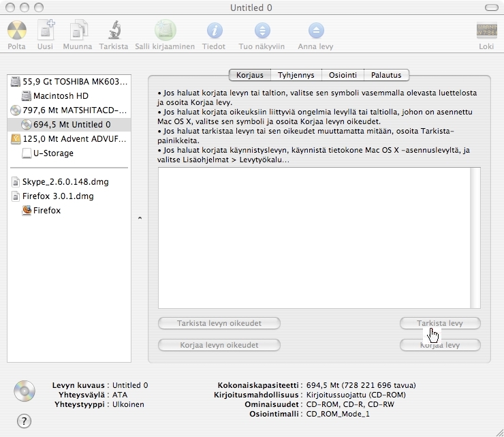The height and width of the screenshot is (437, 504).
Task: Open the Tiedot info icon
Action: click(215, 31)
